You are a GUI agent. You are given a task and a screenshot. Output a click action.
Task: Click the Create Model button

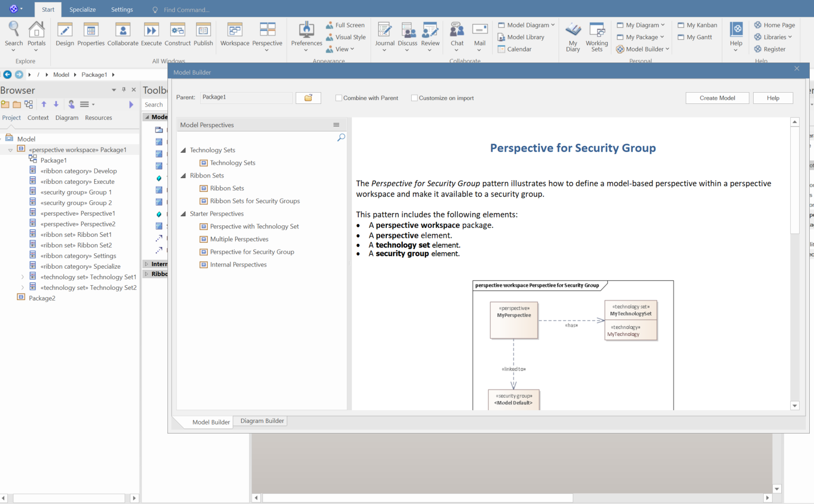pos(717,98)
